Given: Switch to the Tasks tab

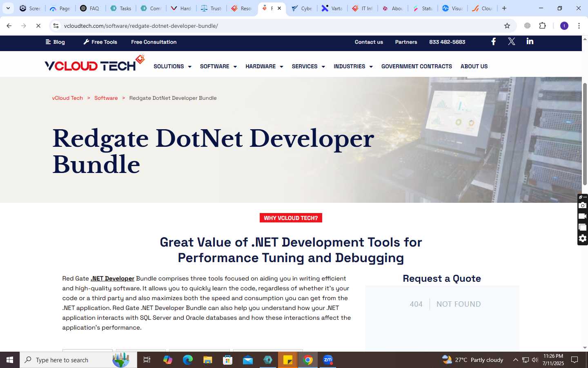Looking at the screenshot, I should click(x=121, y=8).
